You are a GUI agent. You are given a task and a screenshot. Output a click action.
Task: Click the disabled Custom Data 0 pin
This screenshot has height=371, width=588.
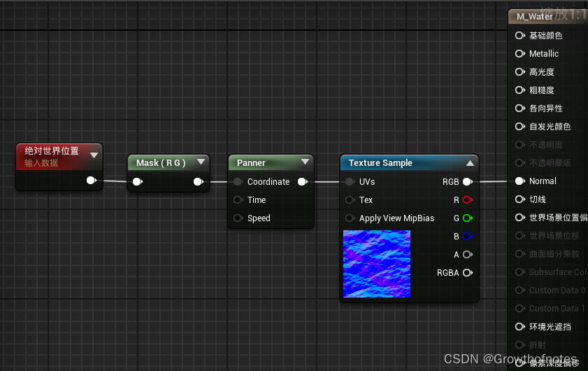(x=519, y=290)
